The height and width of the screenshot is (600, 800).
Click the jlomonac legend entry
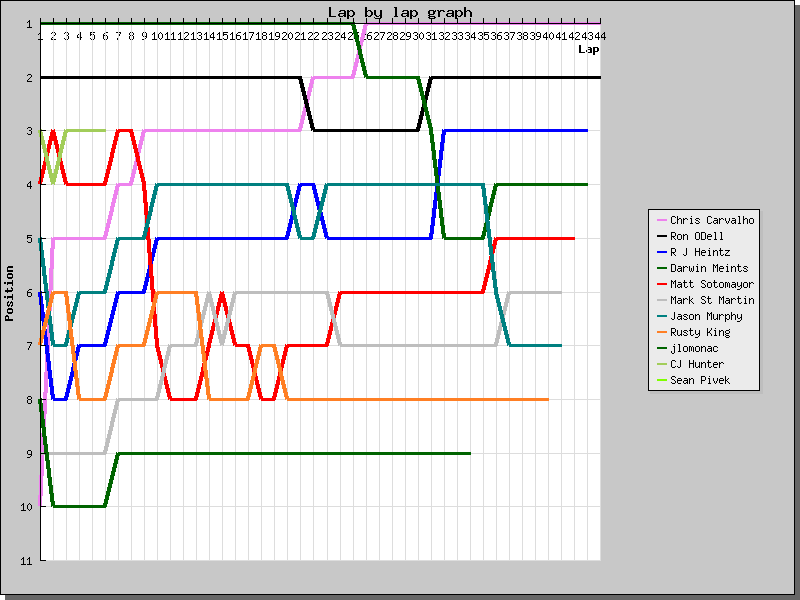pos(696,348)
